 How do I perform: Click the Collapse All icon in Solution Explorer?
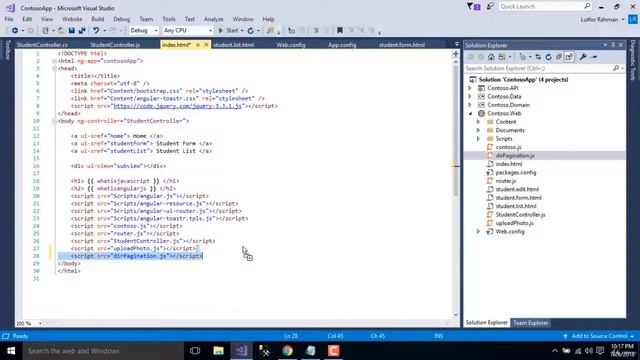point(559,57)
